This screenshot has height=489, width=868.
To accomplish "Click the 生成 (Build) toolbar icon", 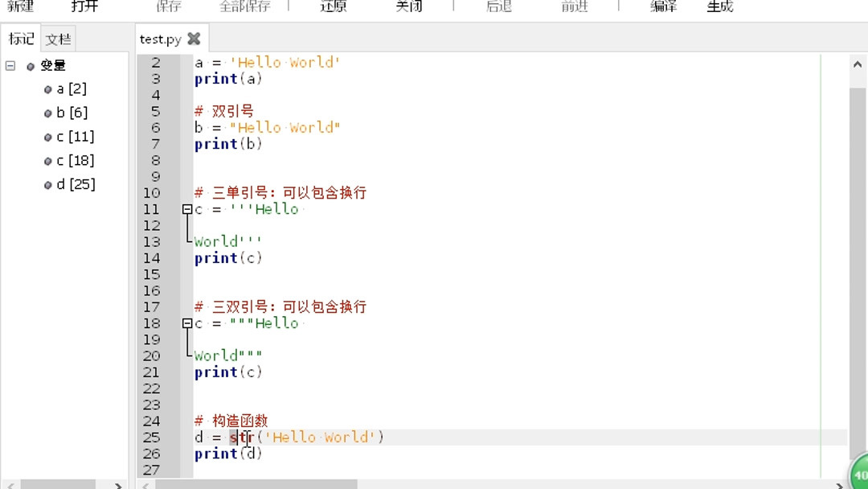I will point(720,6).
